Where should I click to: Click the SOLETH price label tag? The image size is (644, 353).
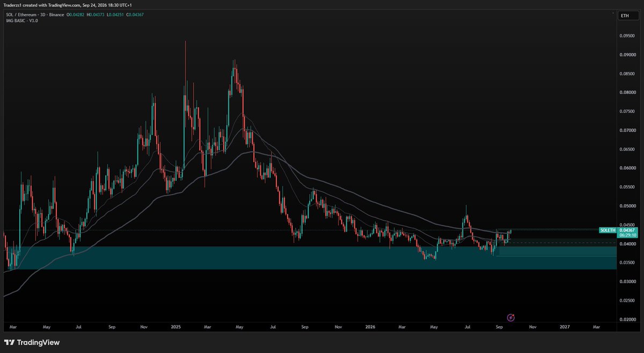(608, 230)
